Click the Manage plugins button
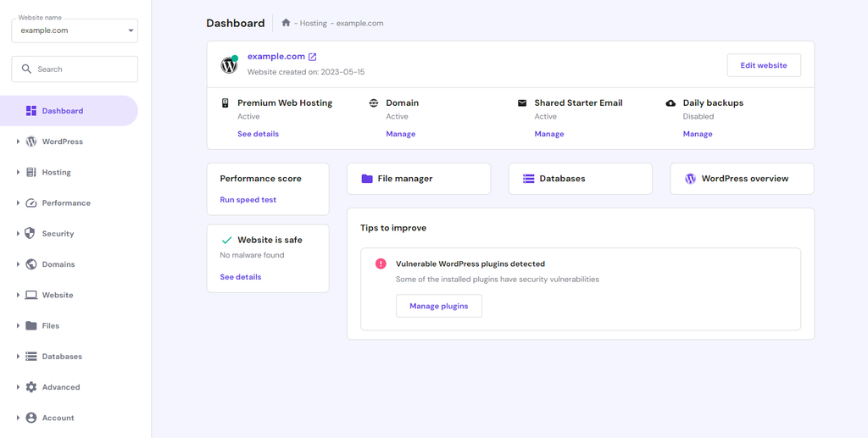 (x=438, y=306)
